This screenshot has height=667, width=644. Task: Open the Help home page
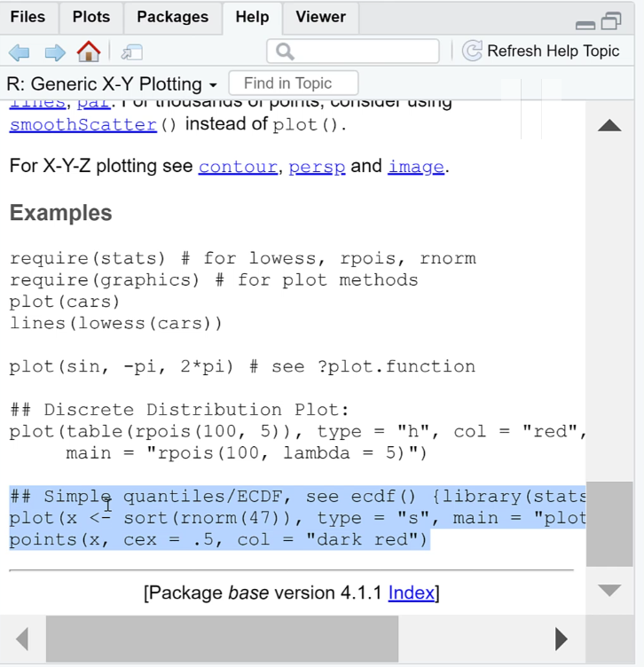89,51
